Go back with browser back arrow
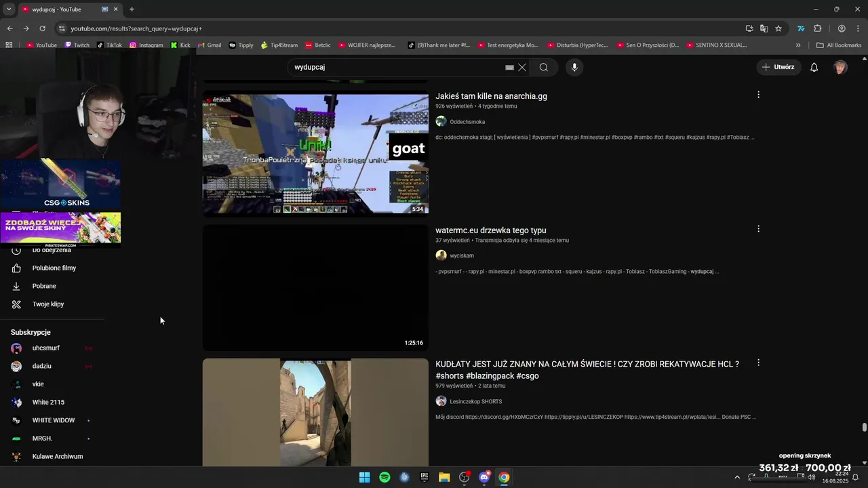This screenshot has height=488, width=868. coord(9,28)
